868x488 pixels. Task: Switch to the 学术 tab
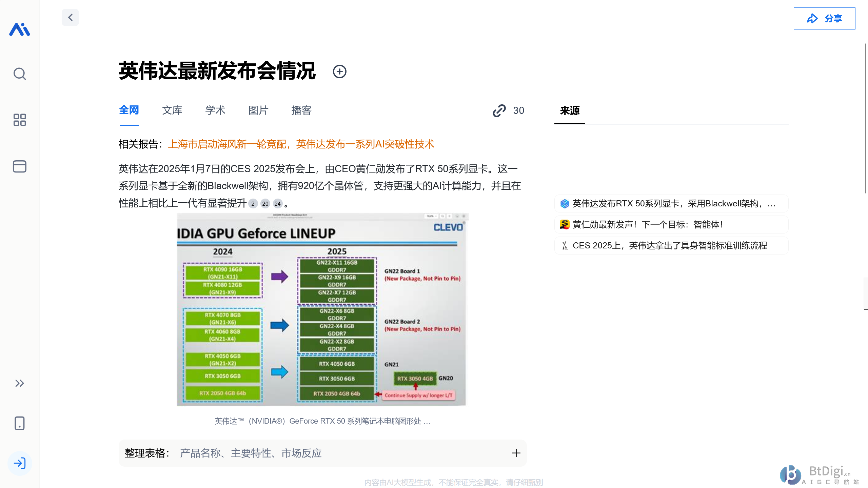click(x=215, y=110)
